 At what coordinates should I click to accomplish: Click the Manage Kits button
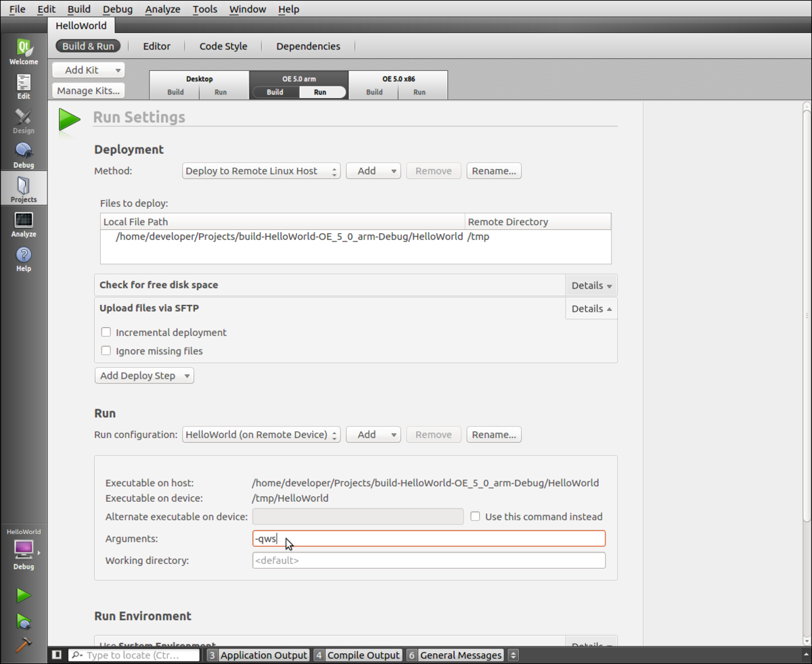click(x=88, y=91)
